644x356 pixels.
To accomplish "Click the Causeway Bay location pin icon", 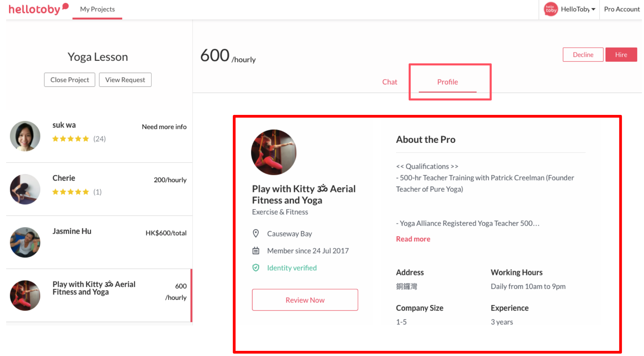I will 256,234.
